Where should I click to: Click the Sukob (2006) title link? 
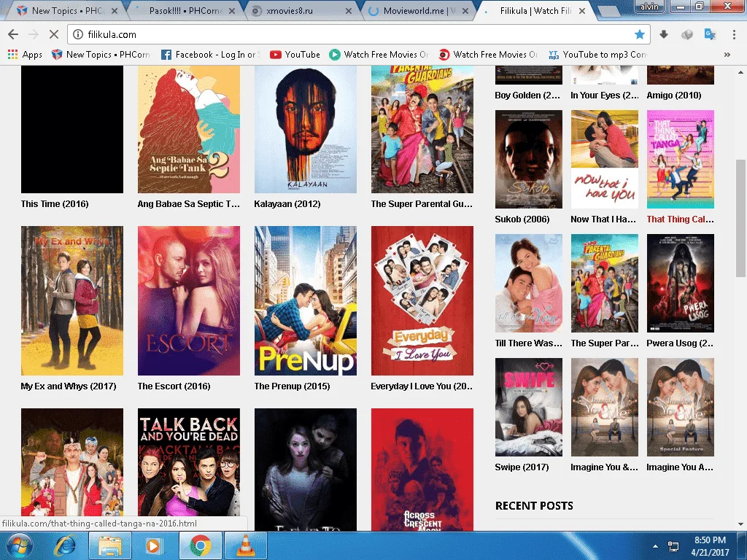tap(522, 219)
